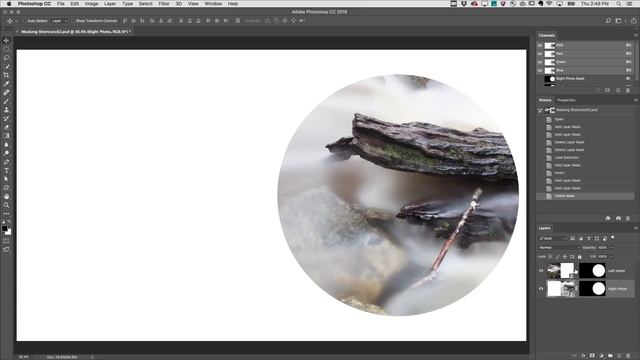640x360 pixels.
Task: Open Auto-Select Layer dropdown
Action: point(60,21)
